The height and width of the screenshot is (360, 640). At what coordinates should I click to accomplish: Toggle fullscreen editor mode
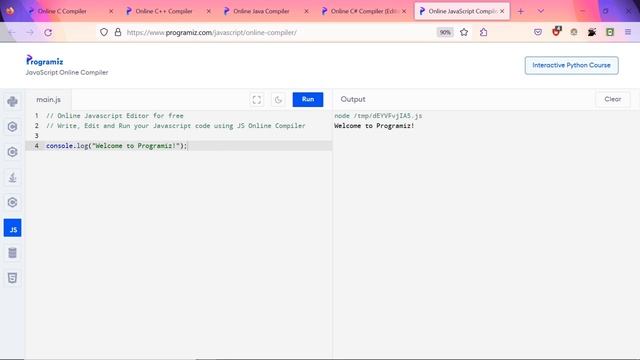pyautogui.click(x=257, y=100)
